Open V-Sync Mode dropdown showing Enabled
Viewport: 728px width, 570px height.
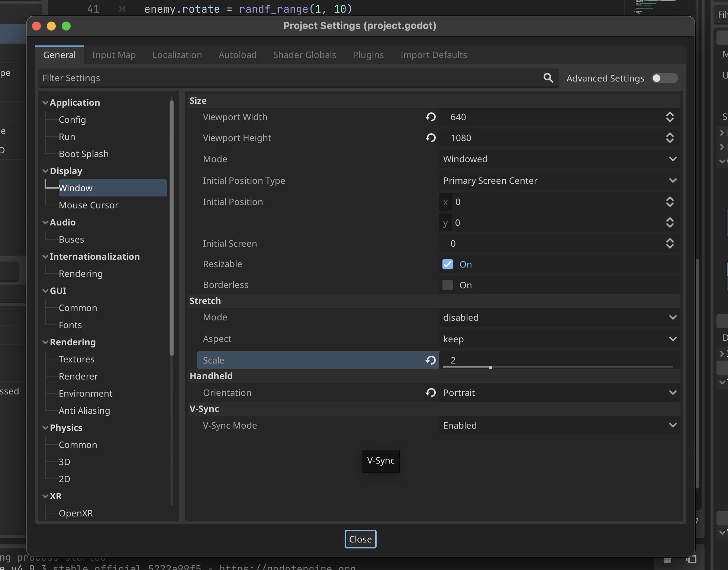tap(560, 426)
